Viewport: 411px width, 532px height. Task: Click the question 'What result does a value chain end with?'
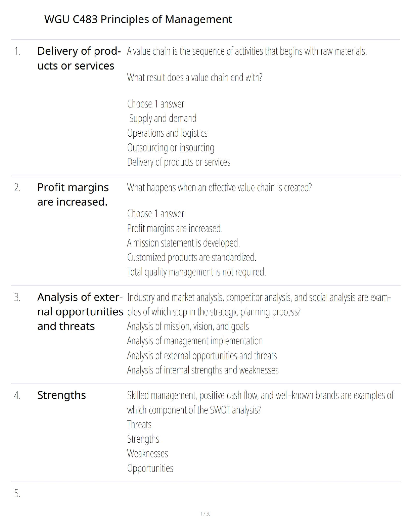click(x=194, y=78)
